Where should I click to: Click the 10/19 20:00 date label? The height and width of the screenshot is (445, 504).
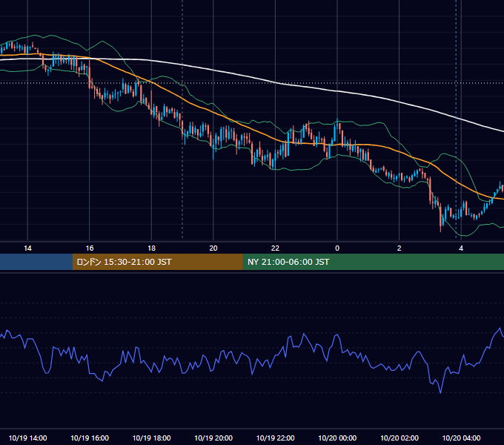(213, 438)
